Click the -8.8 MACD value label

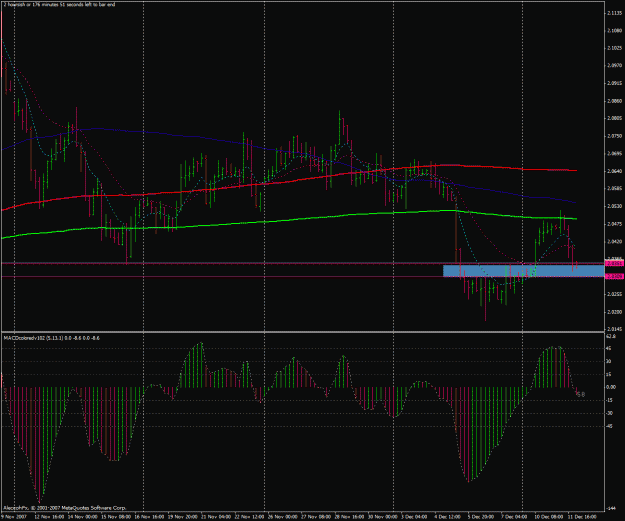click(581, 395)
